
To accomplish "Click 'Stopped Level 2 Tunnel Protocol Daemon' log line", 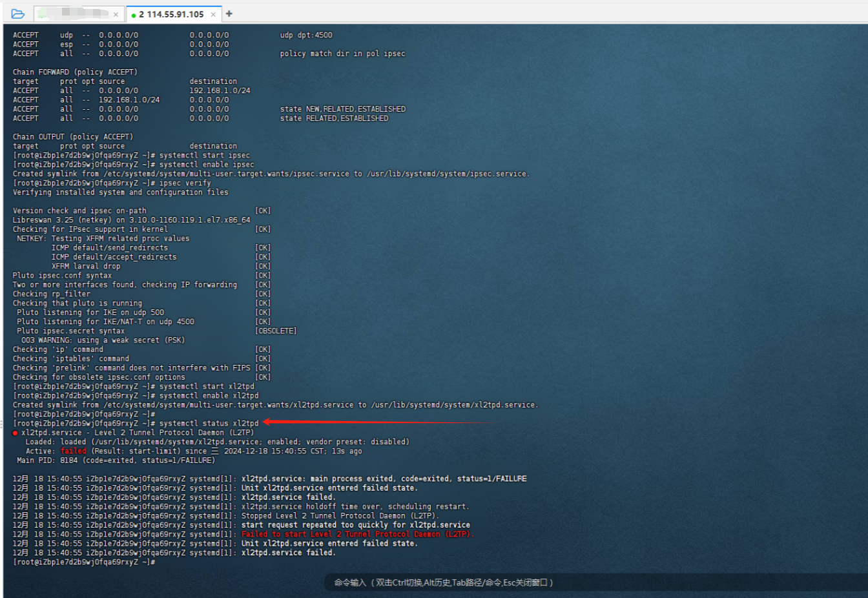I will pos(340,516).
